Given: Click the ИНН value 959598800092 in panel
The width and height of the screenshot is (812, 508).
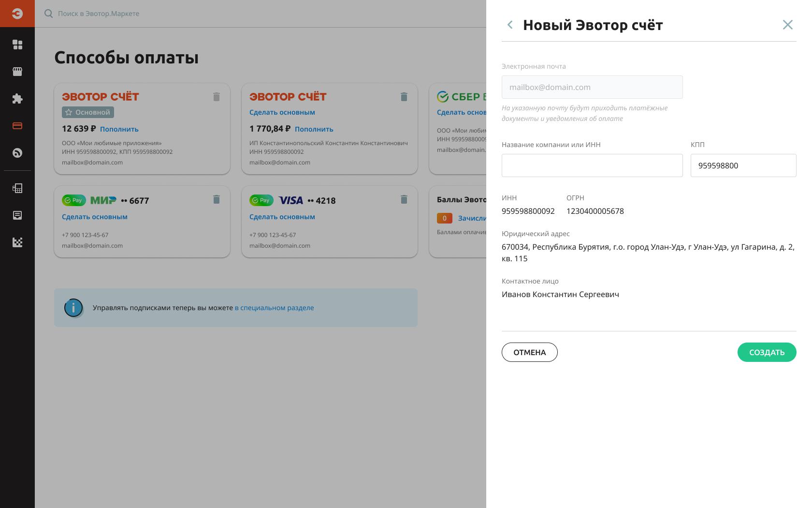Looking at the screenshot, I should (x=528, y=211).
